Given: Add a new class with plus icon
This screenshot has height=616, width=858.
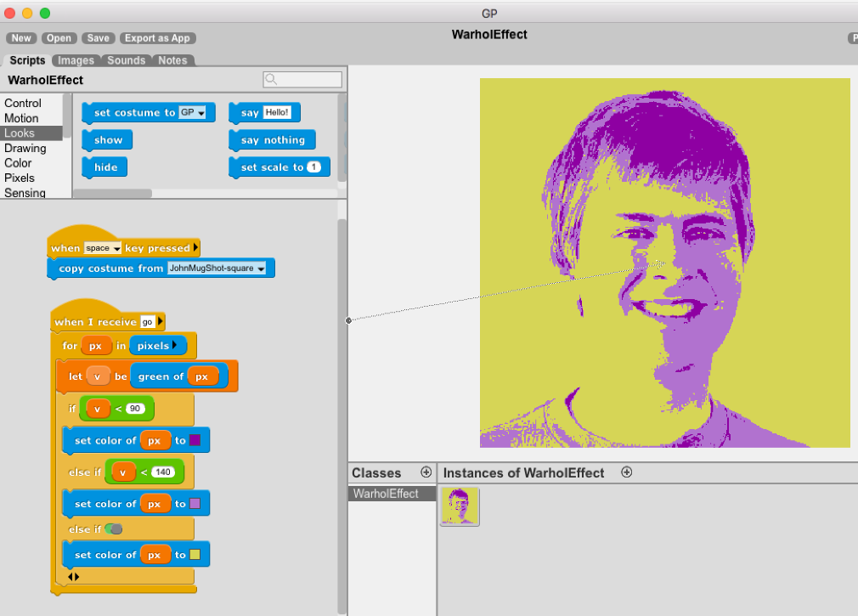Looking at the screenshot, I should click(x=426, y=472).
